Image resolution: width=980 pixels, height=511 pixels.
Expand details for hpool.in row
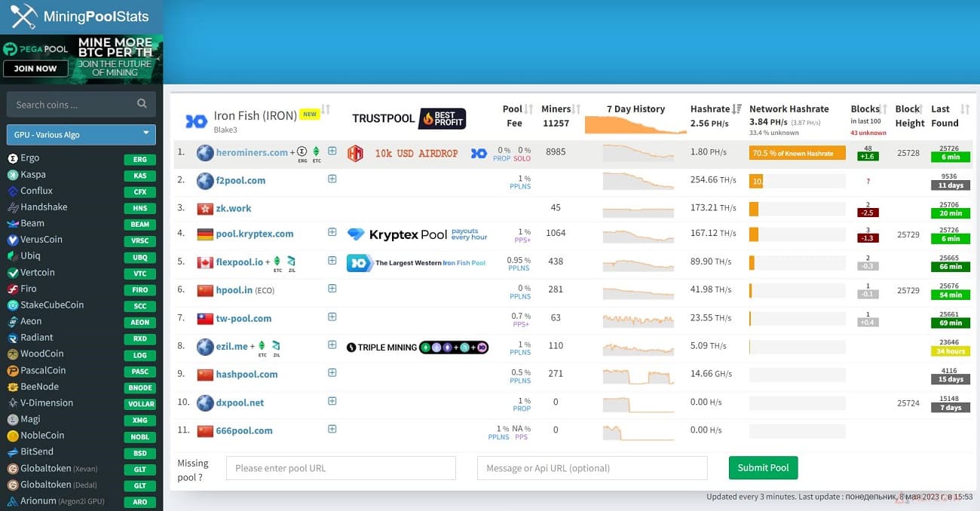[332, 288]
